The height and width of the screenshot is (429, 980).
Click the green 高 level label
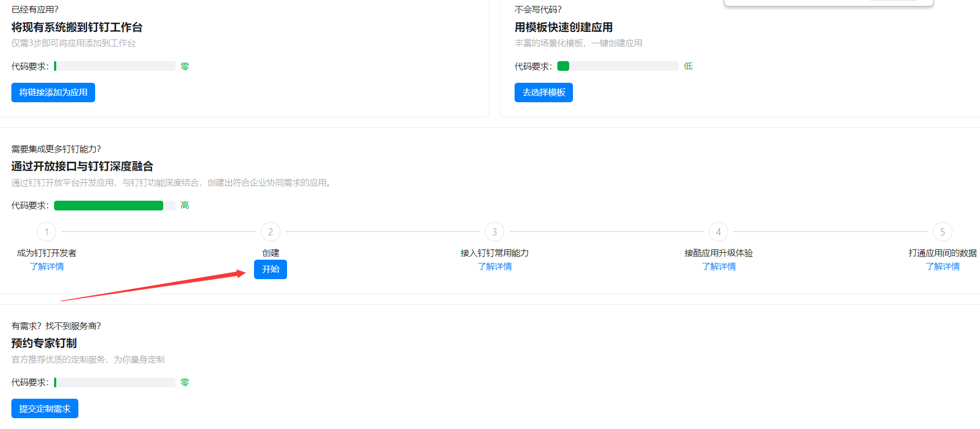click(185, 206)
